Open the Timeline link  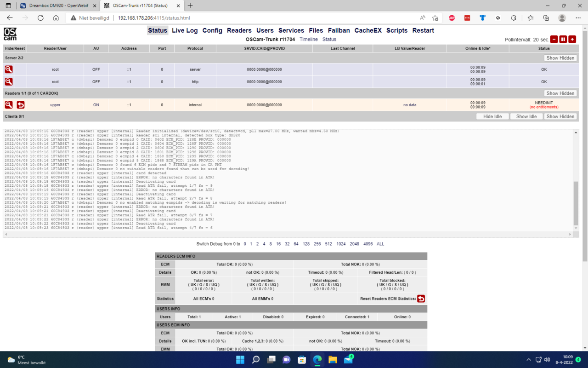click(309, 40)
